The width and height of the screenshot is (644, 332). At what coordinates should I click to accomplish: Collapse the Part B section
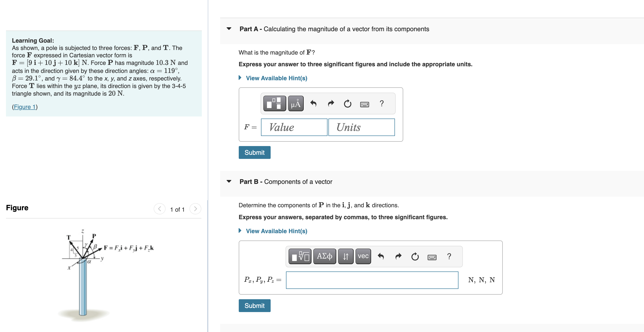click(x=229, y=182)
